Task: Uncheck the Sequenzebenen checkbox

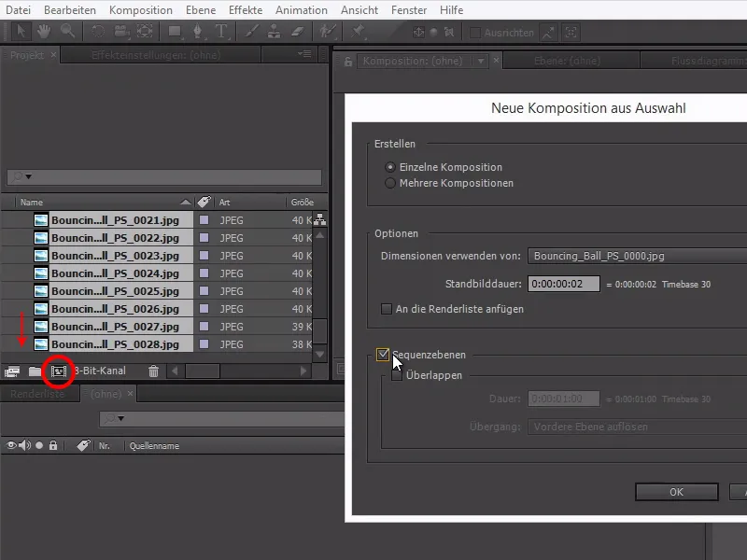Action: point(383,355)
